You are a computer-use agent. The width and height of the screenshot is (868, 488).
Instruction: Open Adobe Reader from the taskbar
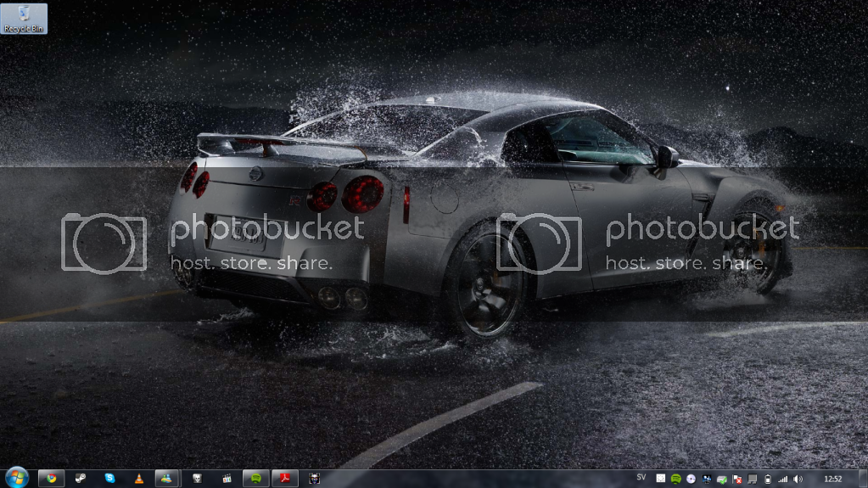284,479
